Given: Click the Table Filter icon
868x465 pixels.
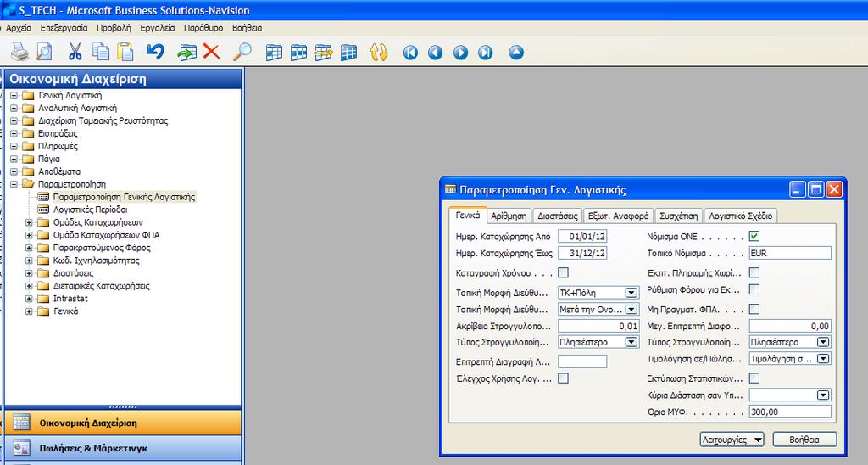Looking at the screenshot, I should click(x=299, y=52).
